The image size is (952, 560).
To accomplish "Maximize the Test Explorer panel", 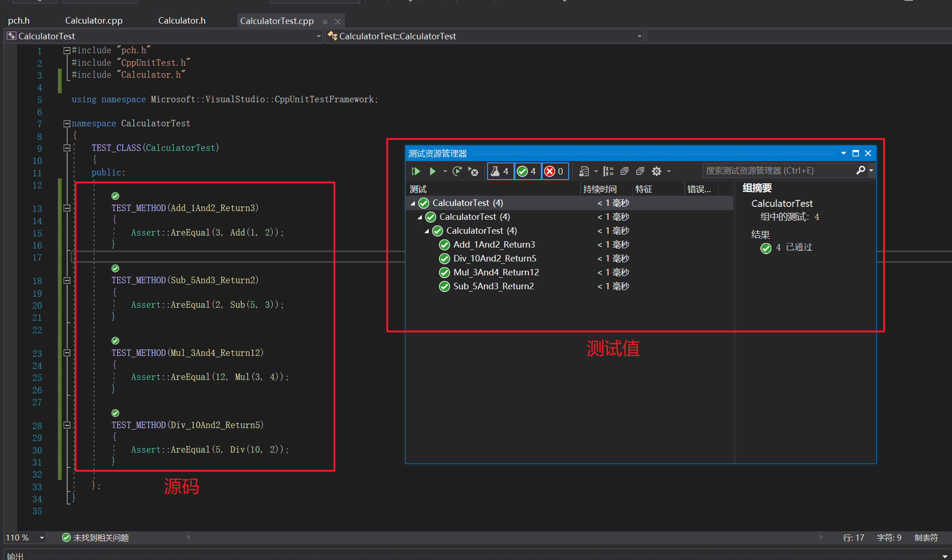I will (x=856, y=153).
